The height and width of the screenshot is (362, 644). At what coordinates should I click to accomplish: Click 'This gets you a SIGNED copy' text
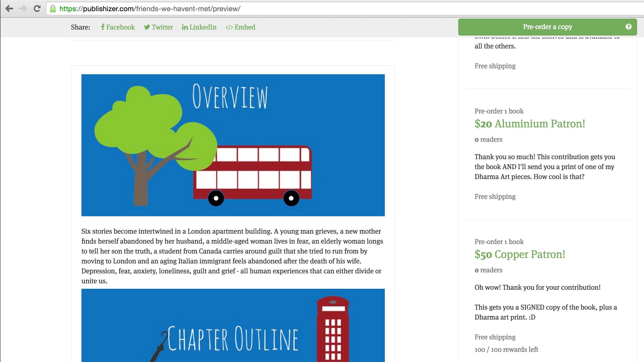[546, 312]
